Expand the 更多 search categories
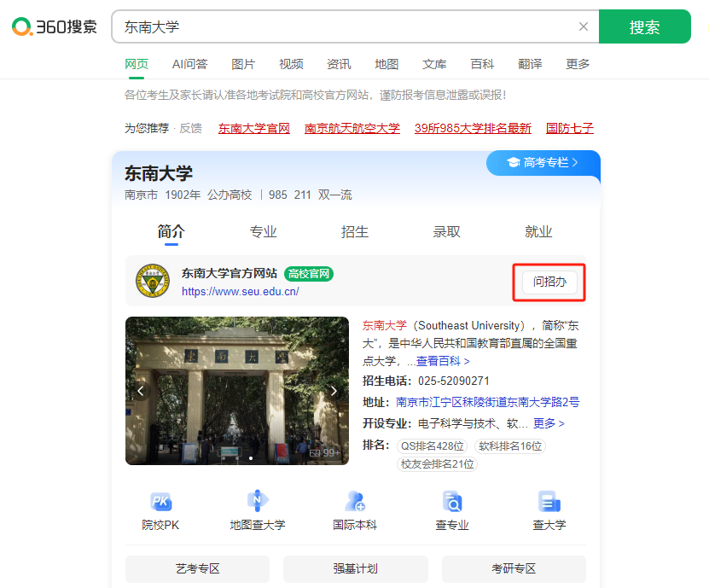The width and height of the screenshot is (709, 588). tap(578, 64)
